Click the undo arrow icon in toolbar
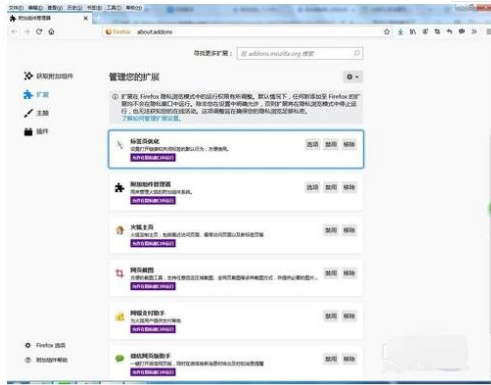491x385 pixels. 449,32
